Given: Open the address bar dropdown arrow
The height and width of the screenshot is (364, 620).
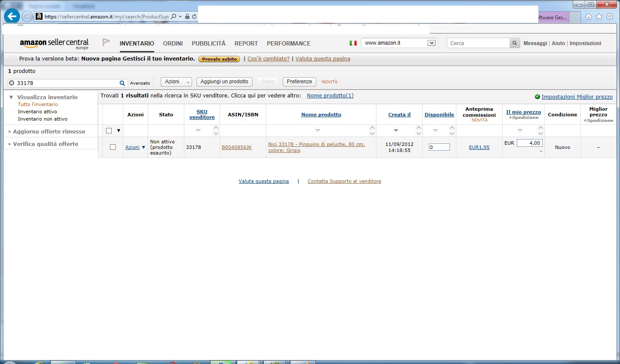Looking at the screenshot, I should click(180, 17).
